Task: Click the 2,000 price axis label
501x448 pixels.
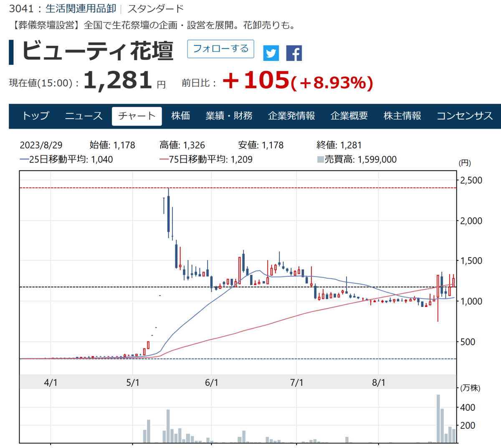Action: (x=471, y=220)
